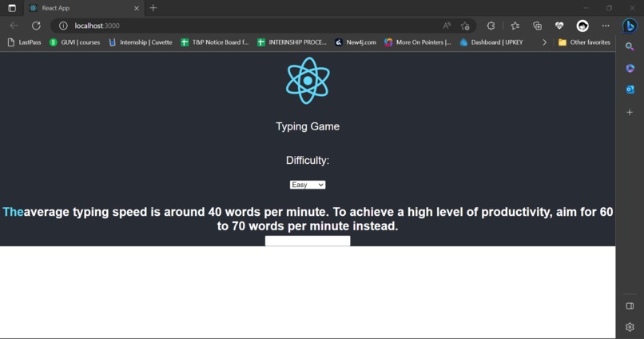This screenshot has height=339, width=644.
Task: Click the word "productivity," in the passage
Action: (x=517, y=212)
